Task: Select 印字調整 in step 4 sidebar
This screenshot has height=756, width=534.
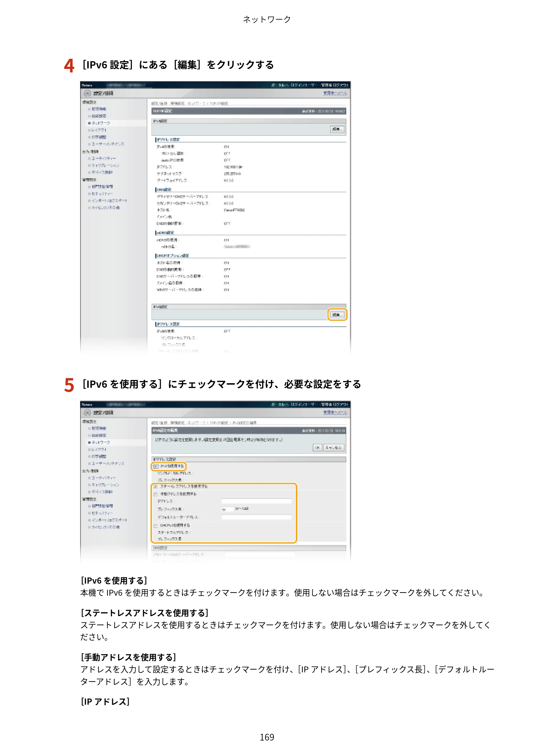Action: coord(99,137)
